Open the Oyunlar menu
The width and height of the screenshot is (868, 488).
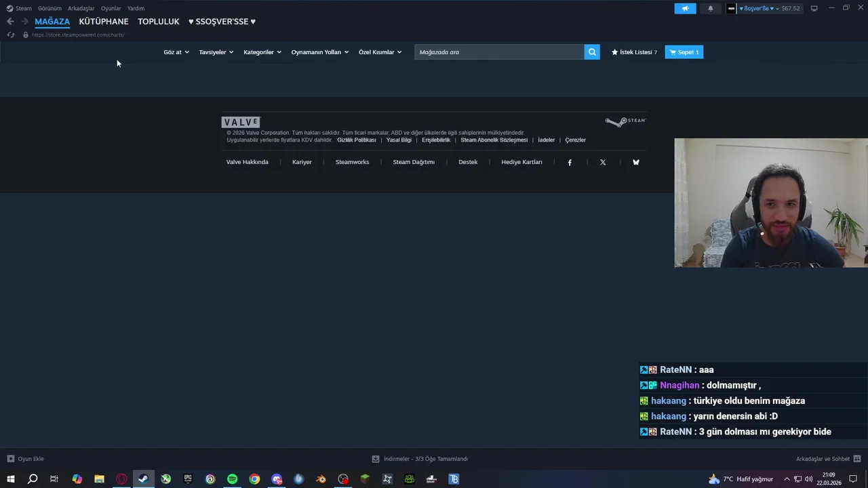click(111, 8)
